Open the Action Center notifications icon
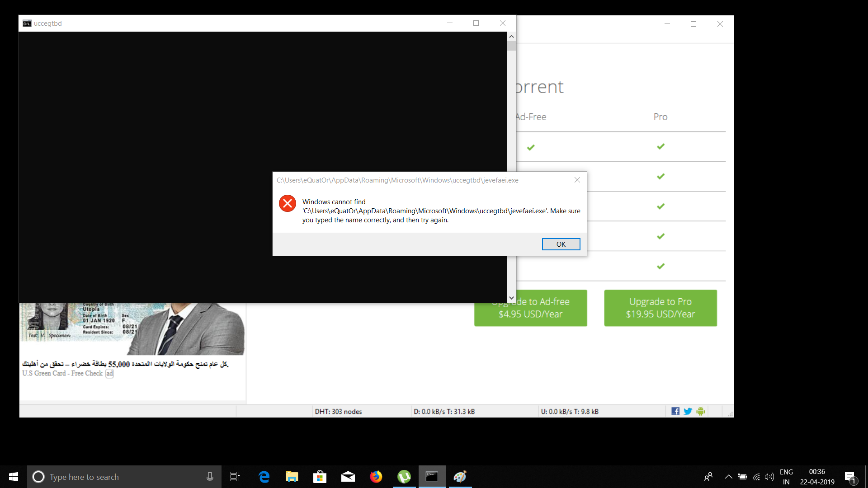 pos(850,477)
